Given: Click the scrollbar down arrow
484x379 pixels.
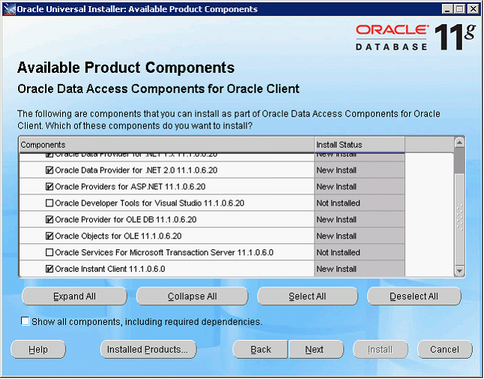Looking at the screenshot, I should (459, 271).
